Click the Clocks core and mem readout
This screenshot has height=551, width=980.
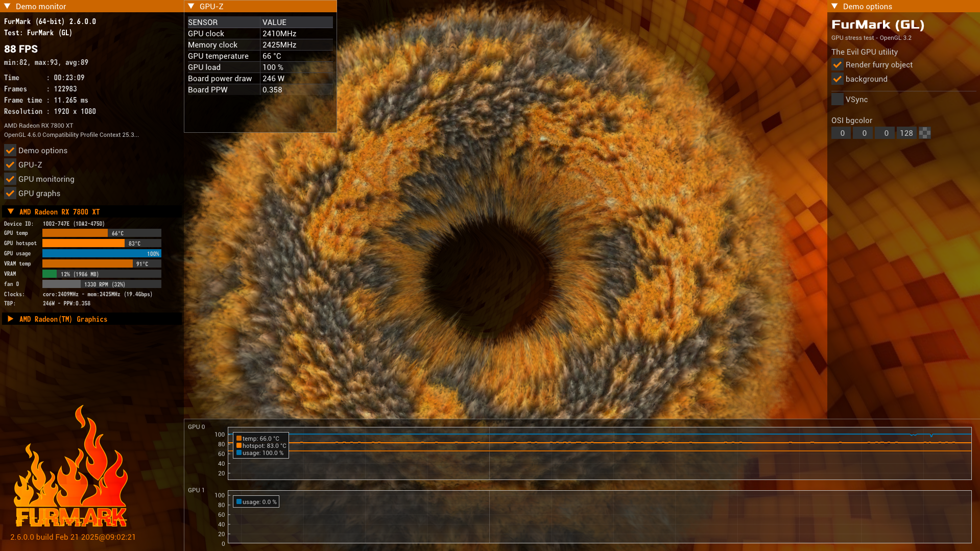coord(98,294)
